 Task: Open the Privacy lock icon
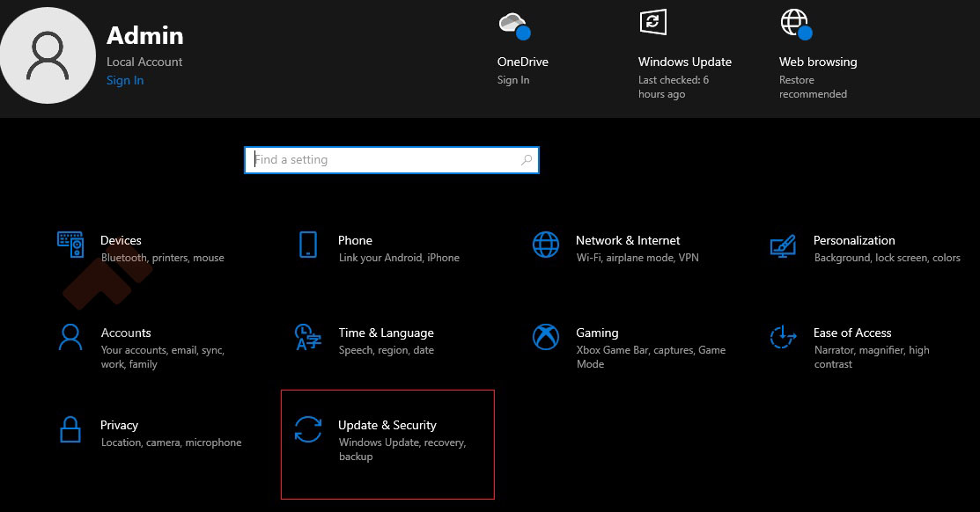pos(70,429)
